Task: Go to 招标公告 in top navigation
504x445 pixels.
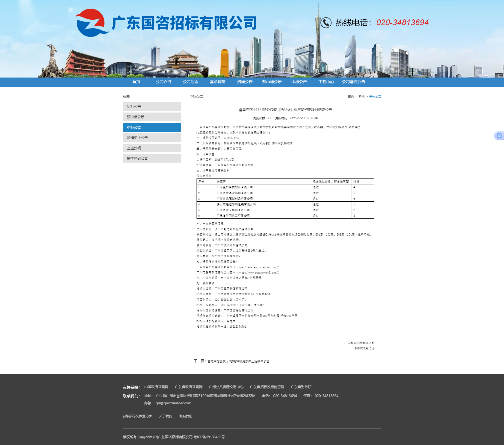Action: pyautogui.click(x=244, y=82)
